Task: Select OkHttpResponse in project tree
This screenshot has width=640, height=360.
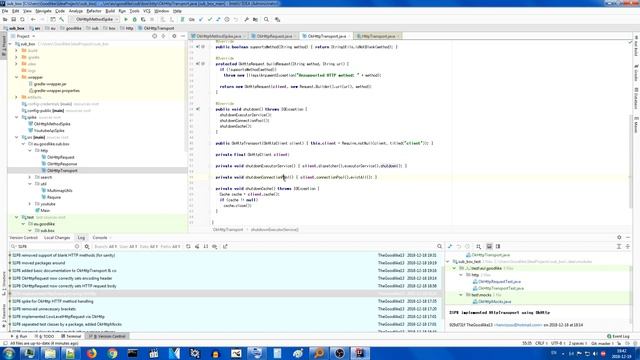Action: (x=62, y=164)
